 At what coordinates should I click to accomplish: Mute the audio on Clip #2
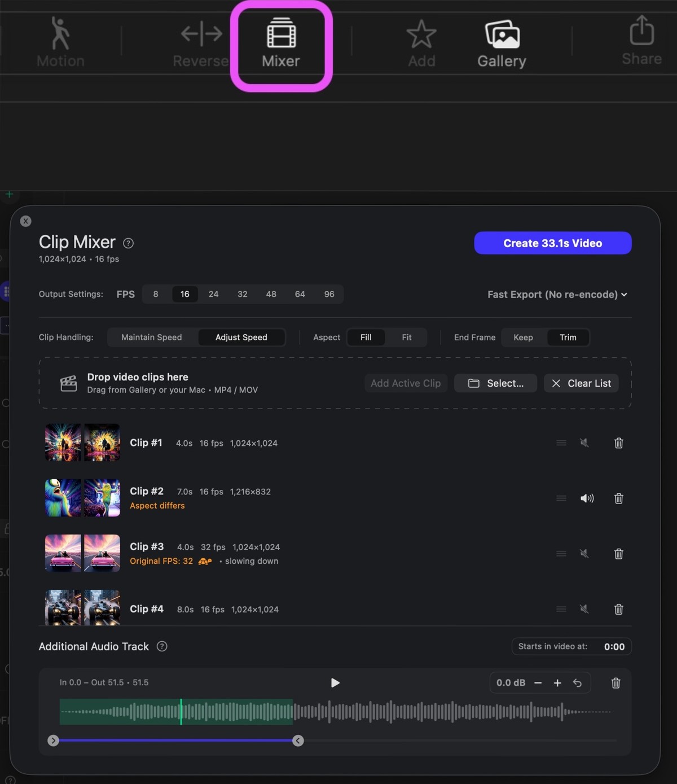[587, 498]
